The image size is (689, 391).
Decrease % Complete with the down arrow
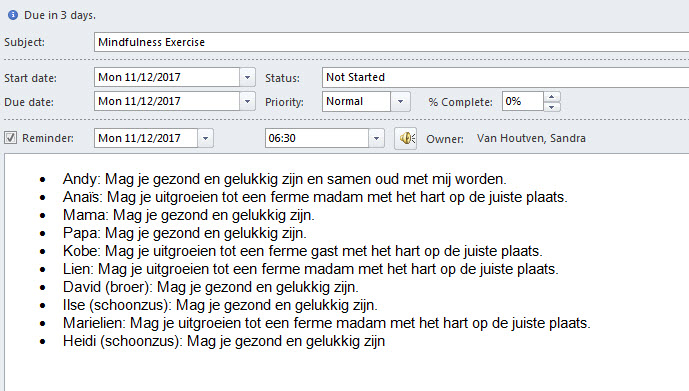(551, 107)
